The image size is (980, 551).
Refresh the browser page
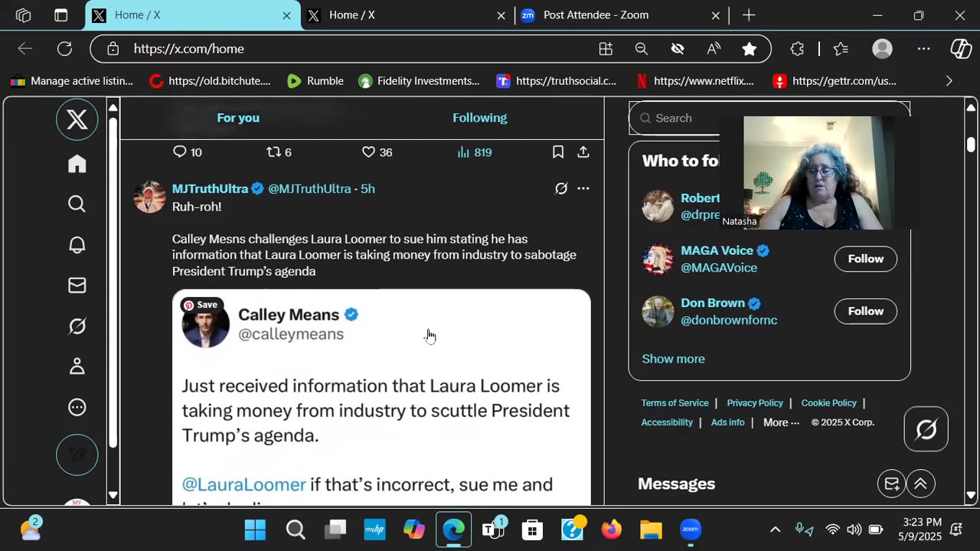(64, 49)
